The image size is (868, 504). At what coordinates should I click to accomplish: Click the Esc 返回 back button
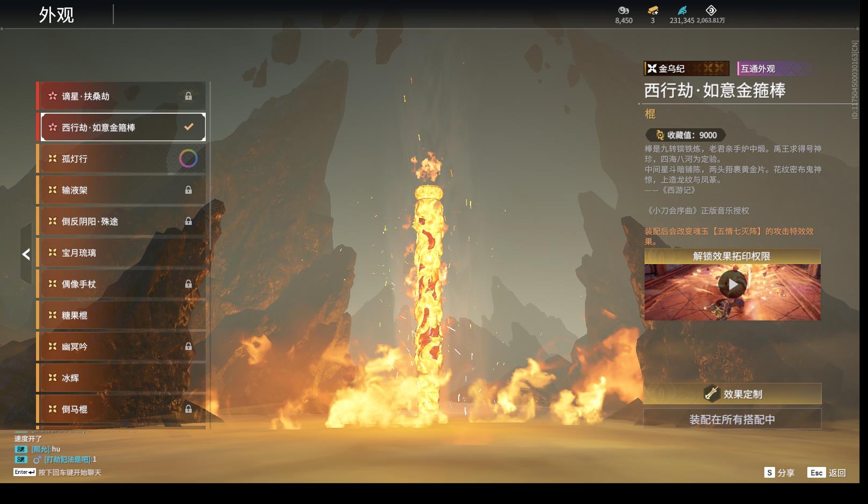[827, 473]
